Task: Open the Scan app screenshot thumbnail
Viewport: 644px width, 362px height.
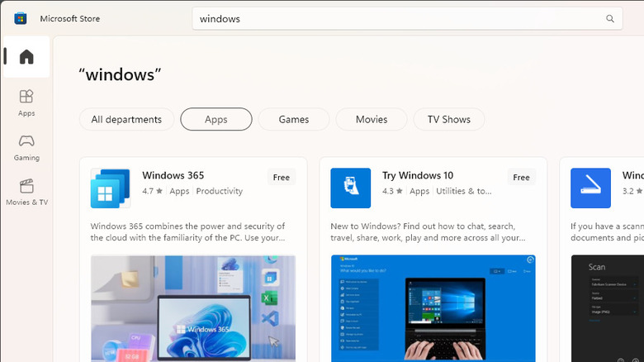Action: 608,308
